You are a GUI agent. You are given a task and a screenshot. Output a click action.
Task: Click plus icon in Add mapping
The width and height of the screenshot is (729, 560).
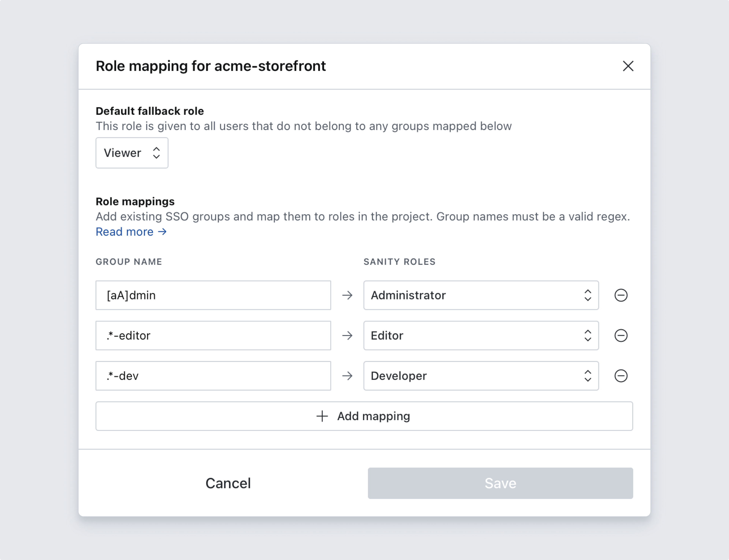pos(322,416)
